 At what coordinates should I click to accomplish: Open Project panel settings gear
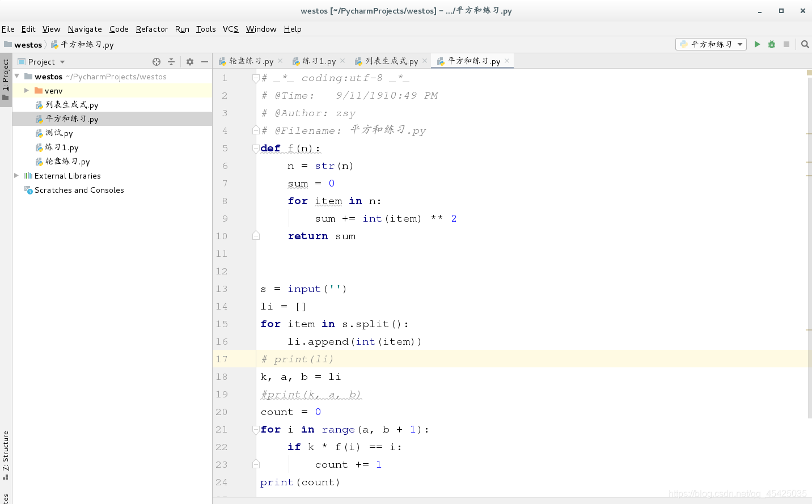(x=190, y=62)
